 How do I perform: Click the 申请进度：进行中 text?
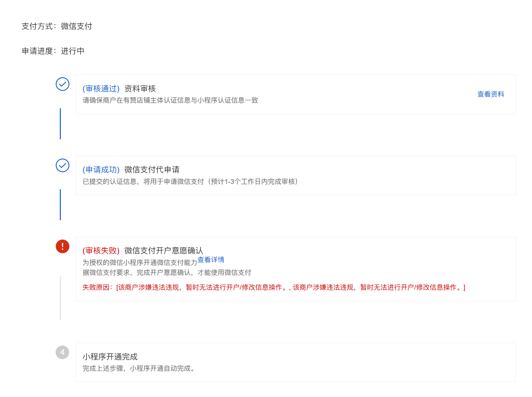click(53, 51)
